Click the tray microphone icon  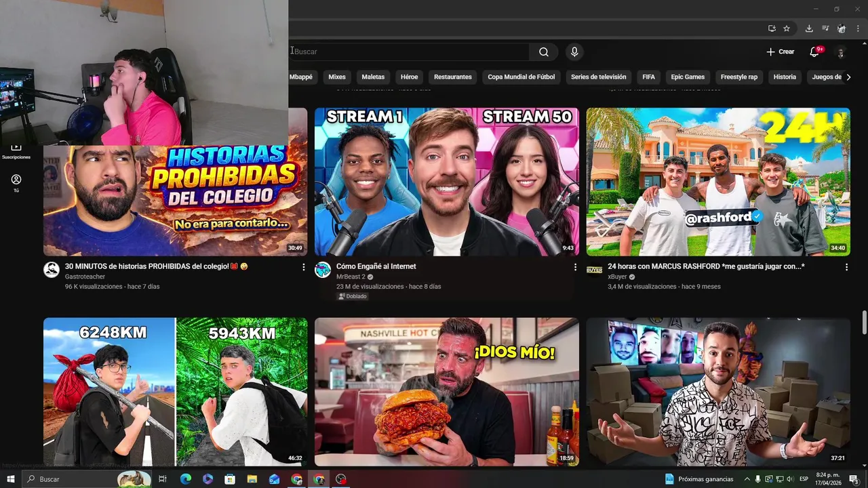click(x=758, y=479)
